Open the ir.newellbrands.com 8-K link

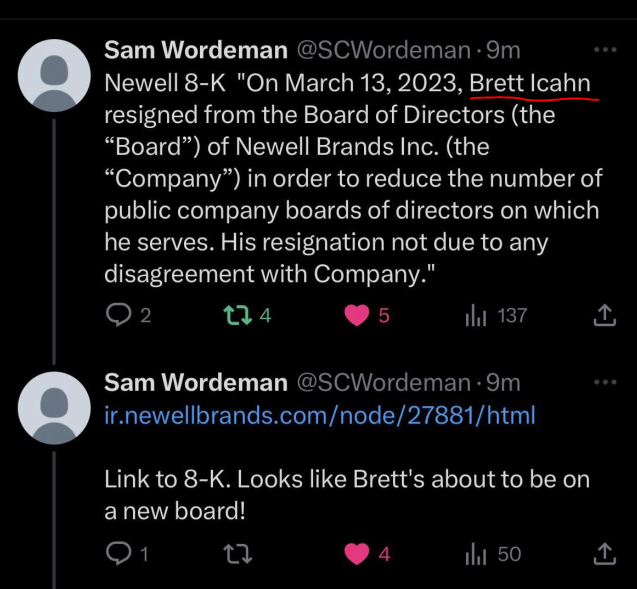pos(320,414)
